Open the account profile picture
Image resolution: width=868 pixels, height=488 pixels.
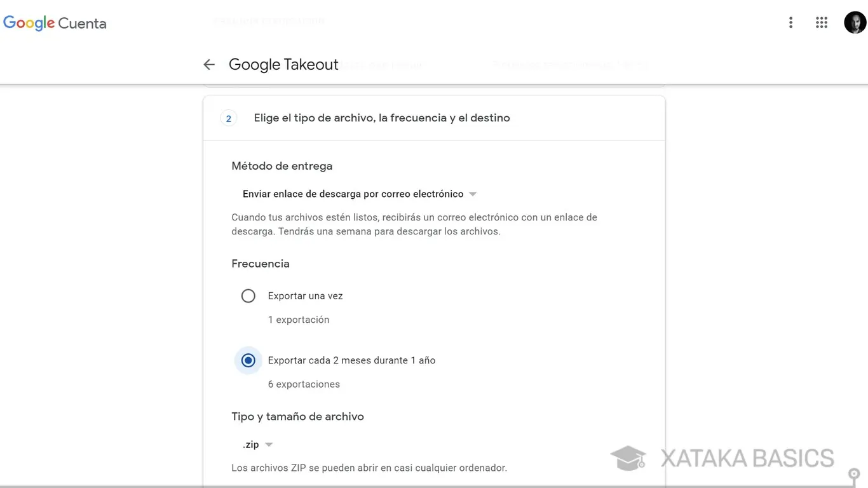(855, 23)
